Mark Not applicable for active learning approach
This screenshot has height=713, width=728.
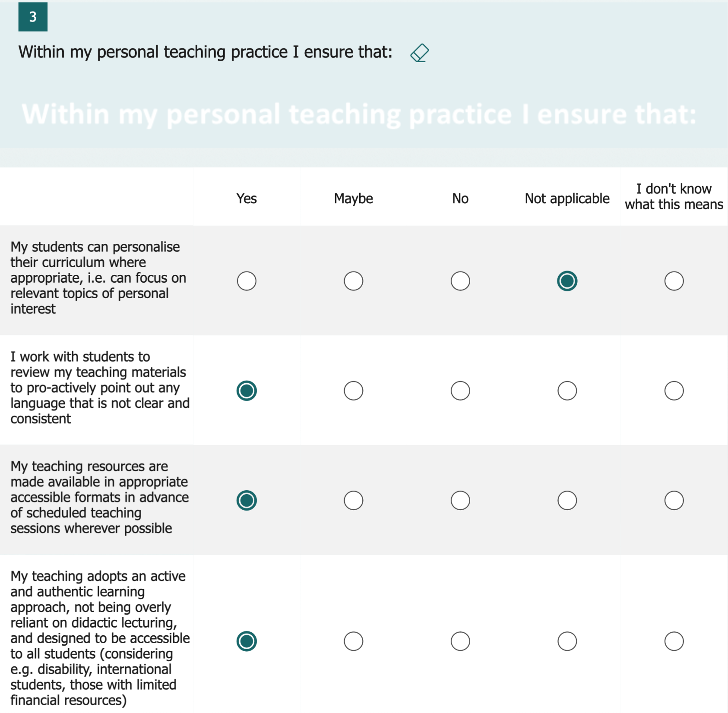pyautogui.click(x=567, y=641)
